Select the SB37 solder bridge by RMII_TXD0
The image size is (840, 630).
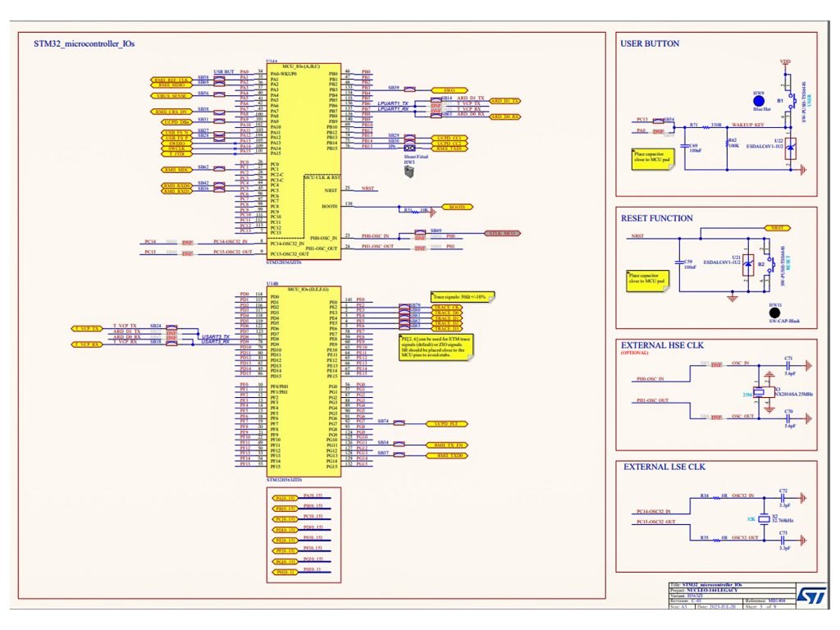click(x=399, y=454)
